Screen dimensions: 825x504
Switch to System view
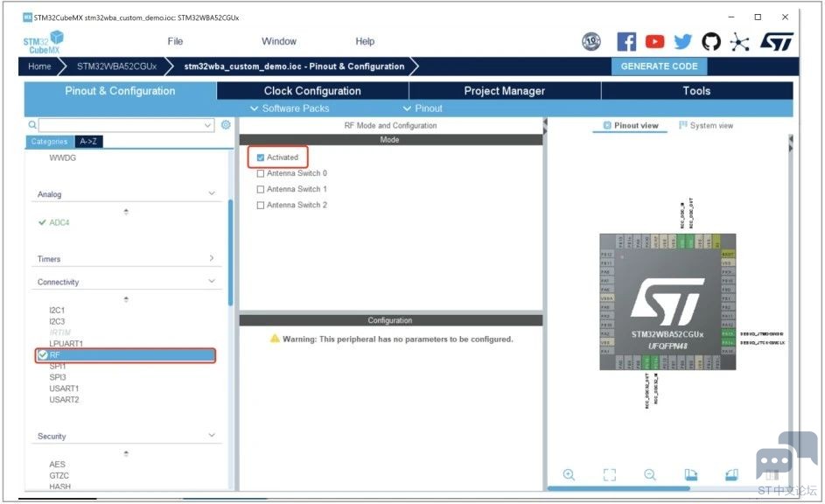tap(706, 125)
